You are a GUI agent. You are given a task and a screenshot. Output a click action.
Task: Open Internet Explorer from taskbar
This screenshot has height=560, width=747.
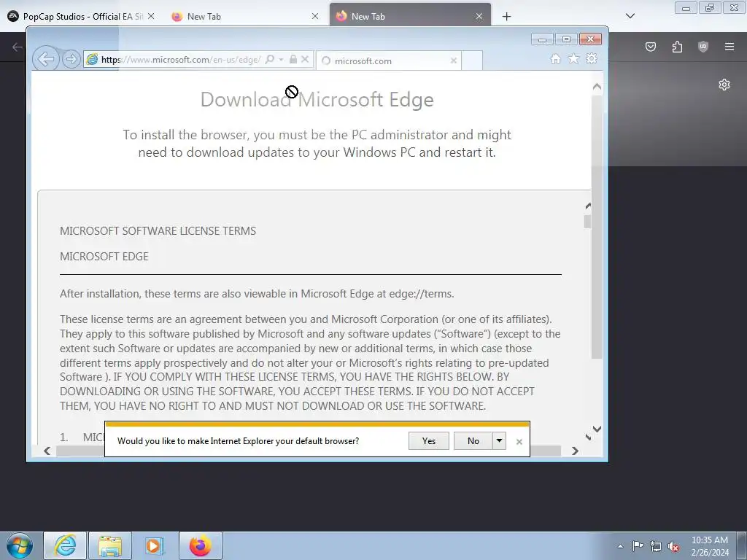click(x=65, y=545)
